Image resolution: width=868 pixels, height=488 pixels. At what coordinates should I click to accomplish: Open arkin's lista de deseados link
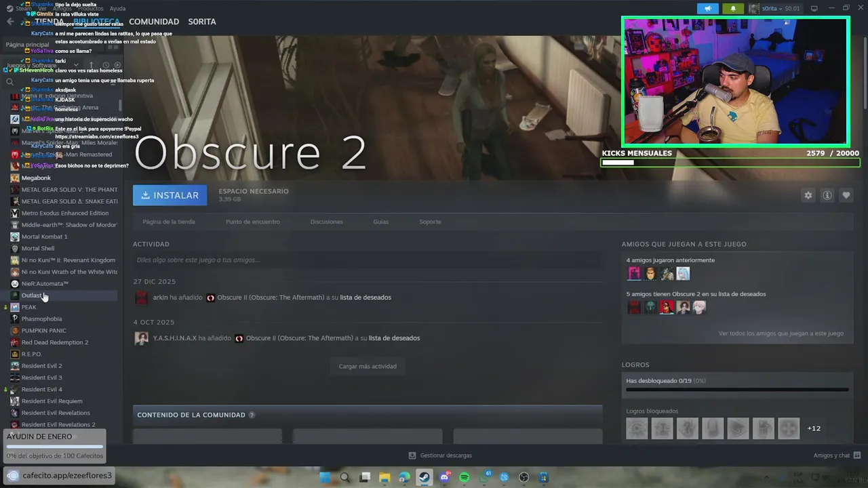365,298
